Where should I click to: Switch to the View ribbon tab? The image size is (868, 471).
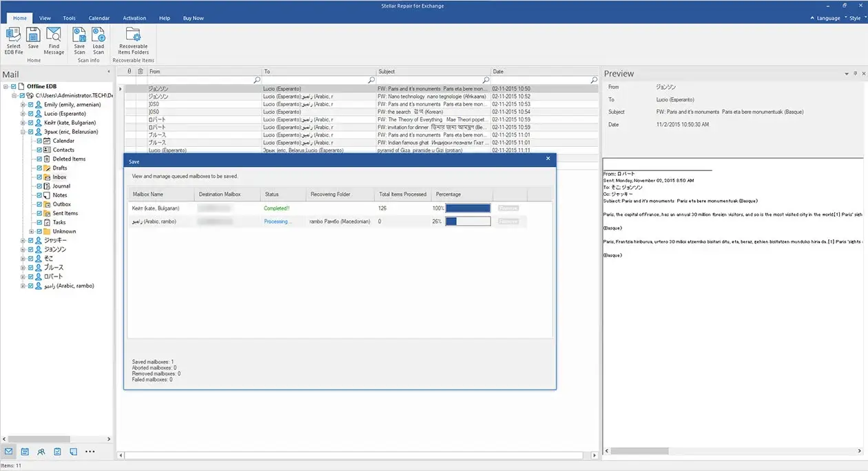45,18
